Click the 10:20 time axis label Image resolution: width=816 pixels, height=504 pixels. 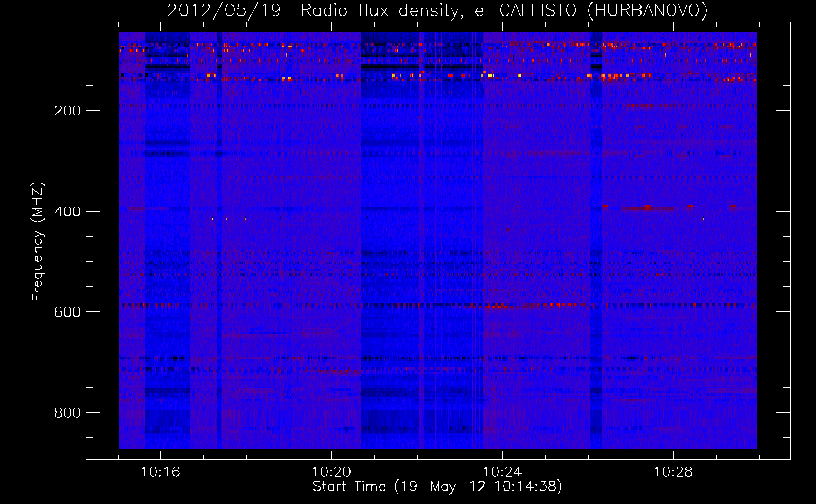[331, 472]
